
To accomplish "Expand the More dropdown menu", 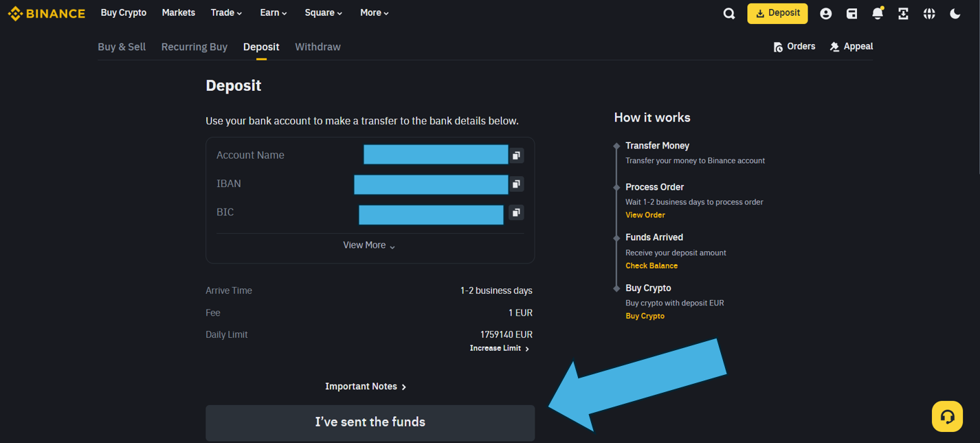I will pyautogui.click(x=375, y=13).
